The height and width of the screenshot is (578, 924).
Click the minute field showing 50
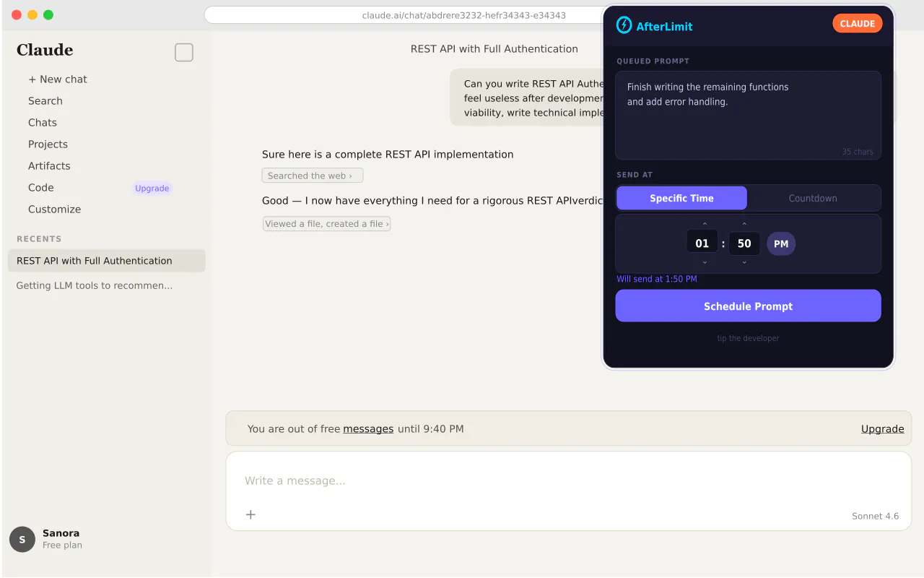[x=744, y=243]
